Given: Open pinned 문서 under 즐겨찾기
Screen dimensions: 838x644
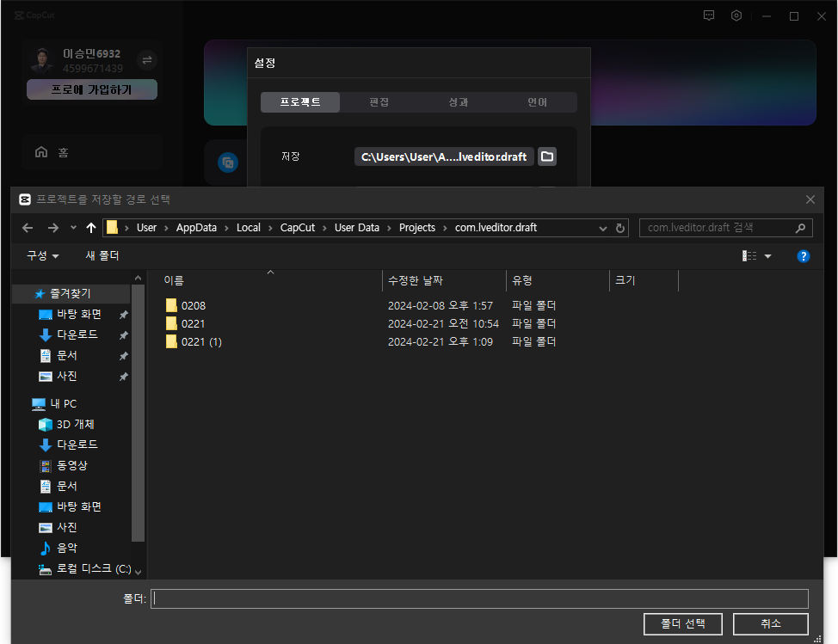Looking at the screenshot, I should (67, 356).
